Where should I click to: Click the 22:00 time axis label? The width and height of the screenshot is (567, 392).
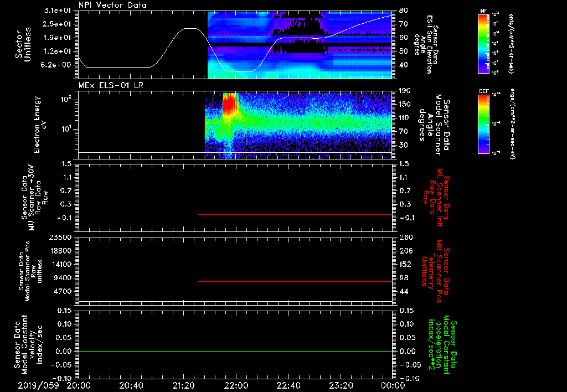pos(236,385)
